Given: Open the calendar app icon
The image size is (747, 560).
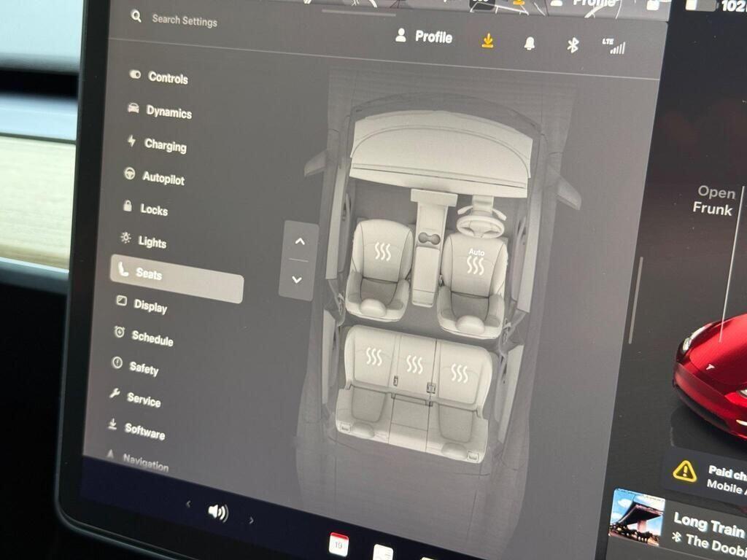Looking at the screenshot, I should point(338,544).
